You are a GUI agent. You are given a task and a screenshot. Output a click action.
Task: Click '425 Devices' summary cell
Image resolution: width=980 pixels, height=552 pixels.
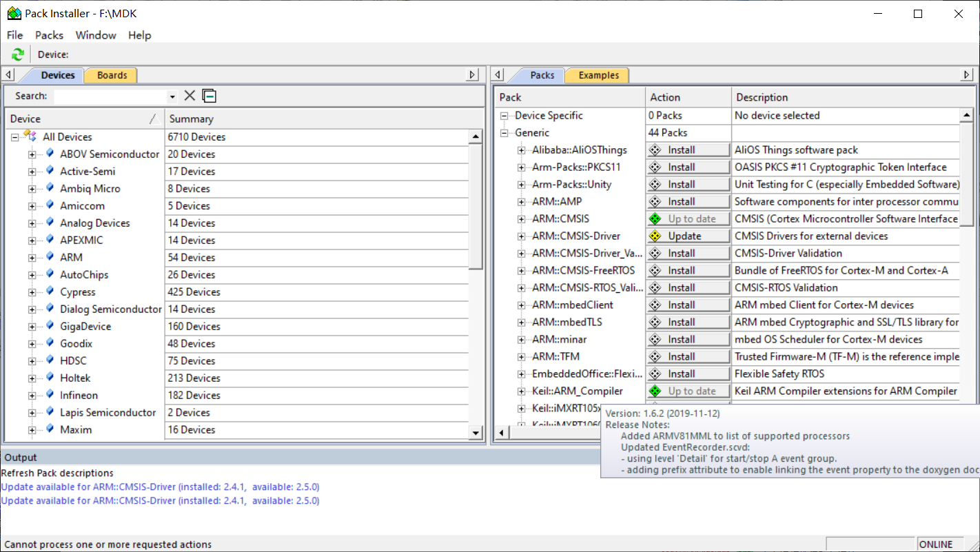[x=316, y=292]
